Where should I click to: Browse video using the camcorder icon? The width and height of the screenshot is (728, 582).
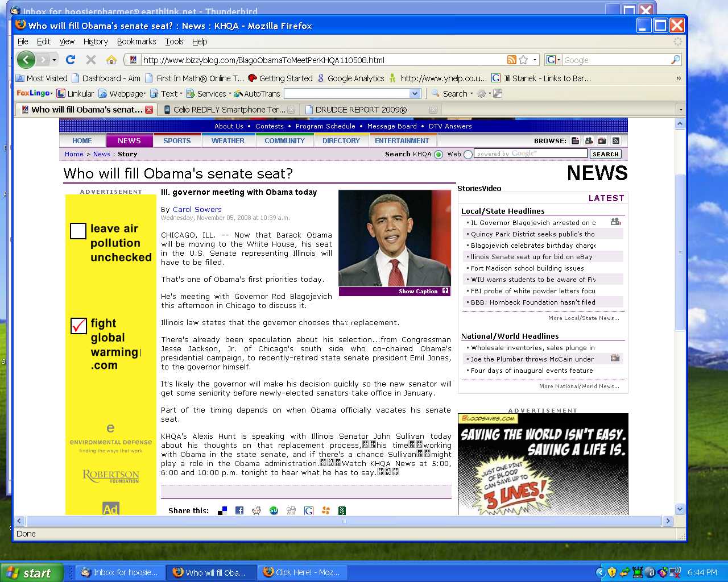click(x=589, y=141)
